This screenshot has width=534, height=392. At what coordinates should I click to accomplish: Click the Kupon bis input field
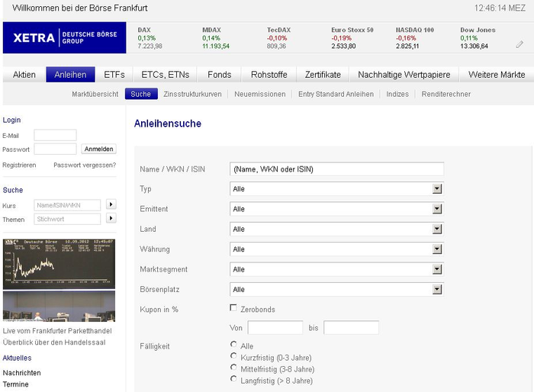(x=351, y=328)
